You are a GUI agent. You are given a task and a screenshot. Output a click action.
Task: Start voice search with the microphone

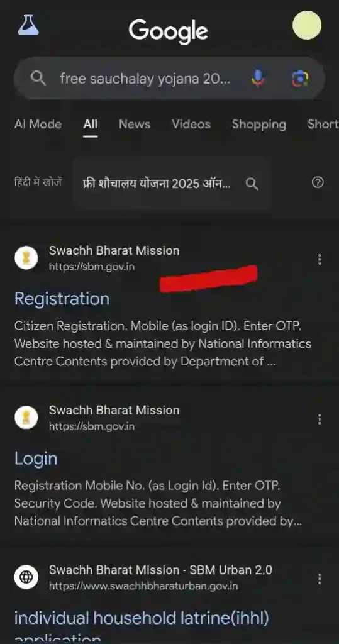[x=258, y=78]
